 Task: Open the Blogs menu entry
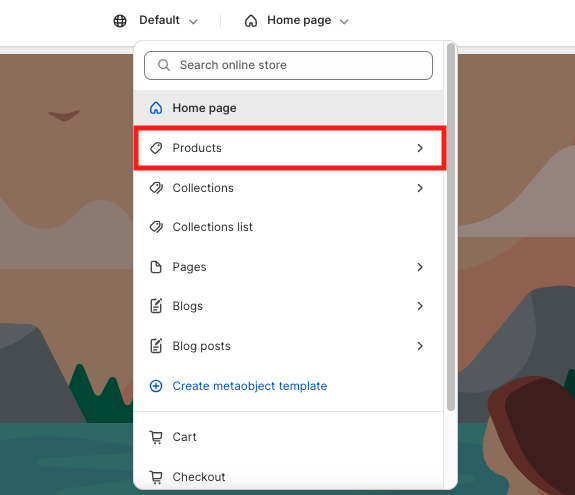[x=288, y=306]
